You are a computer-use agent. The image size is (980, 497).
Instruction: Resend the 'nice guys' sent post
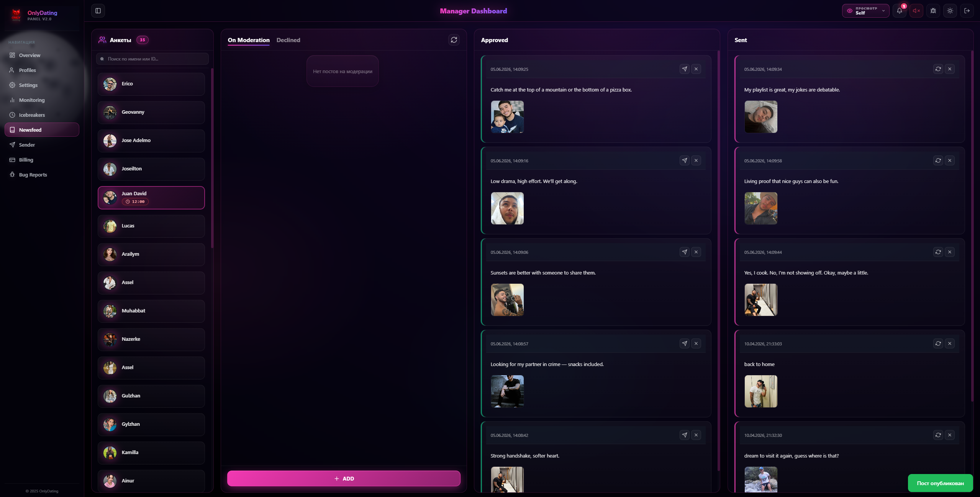pos(938,160)
